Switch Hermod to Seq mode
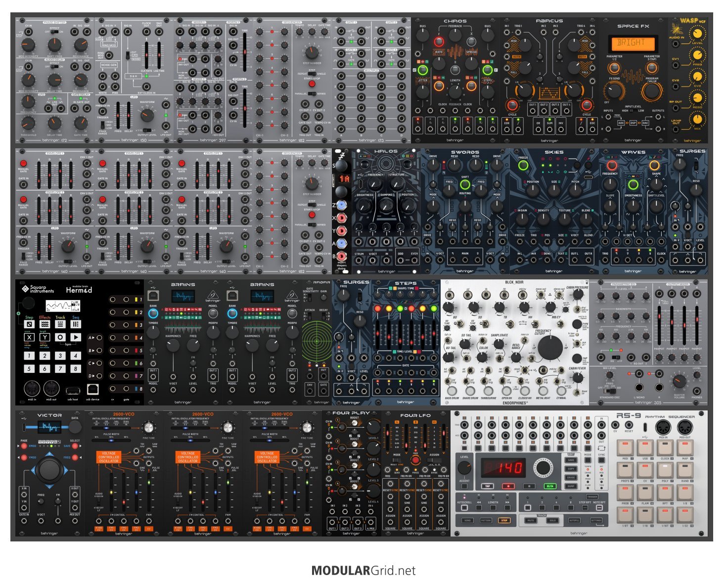Image resolution: width=728 pixels, height=581 pixels. tap(76, 324)
